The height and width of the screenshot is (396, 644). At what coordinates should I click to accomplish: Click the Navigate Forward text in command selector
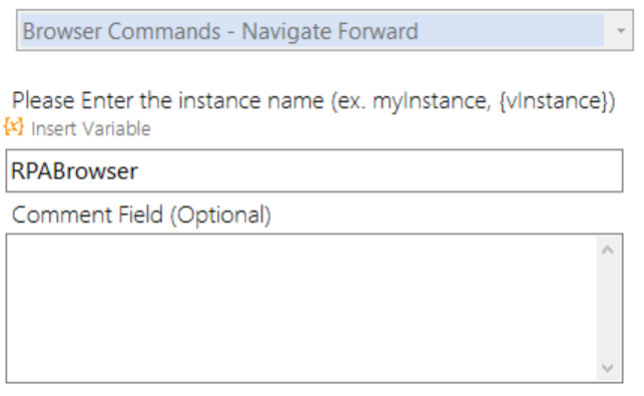tap(330, 32)
